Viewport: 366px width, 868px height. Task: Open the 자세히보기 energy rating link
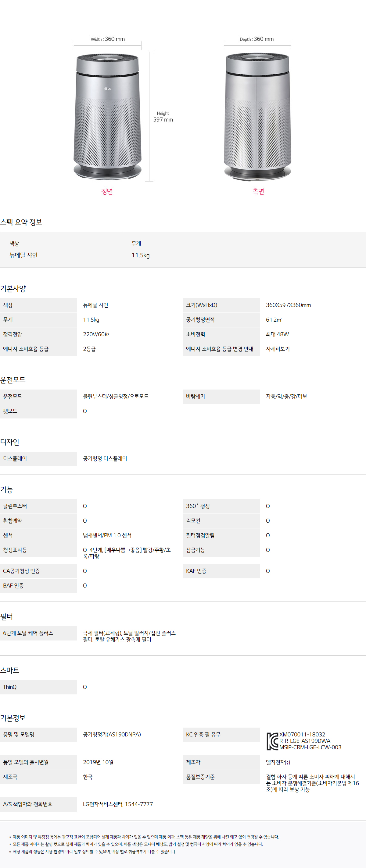tap(278, 349)
